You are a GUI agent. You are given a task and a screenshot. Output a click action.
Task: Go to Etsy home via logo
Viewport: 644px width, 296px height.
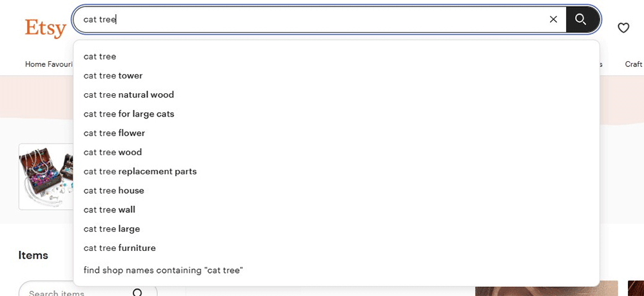tap(45, 28)
